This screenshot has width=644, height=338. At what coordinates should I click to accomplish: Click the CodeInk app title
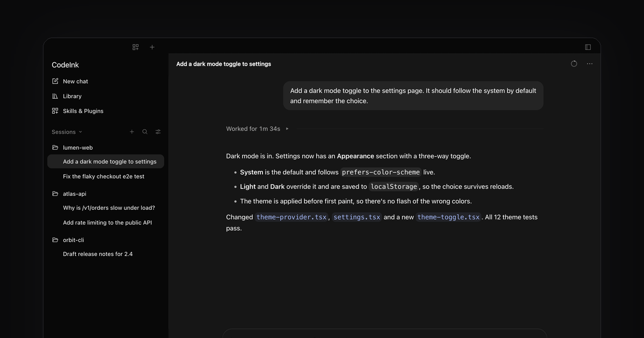pos(65,65)
